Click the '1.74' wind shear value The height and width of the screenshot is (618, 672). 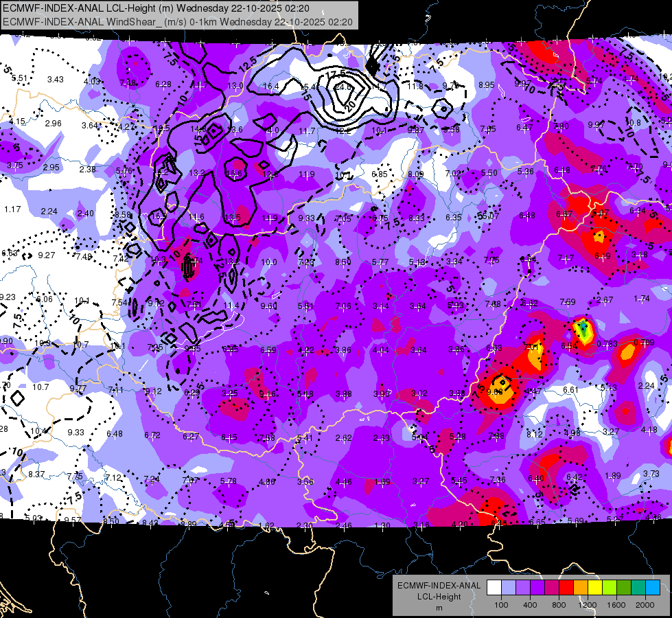tap(642, 299)
